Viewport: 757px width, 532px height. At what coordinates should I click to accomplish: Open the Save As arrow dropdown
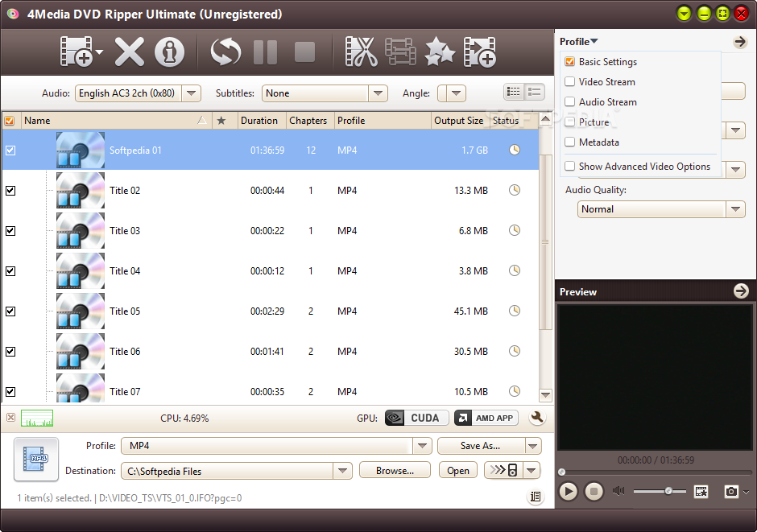pyautogui.click(x=533, y=446)
